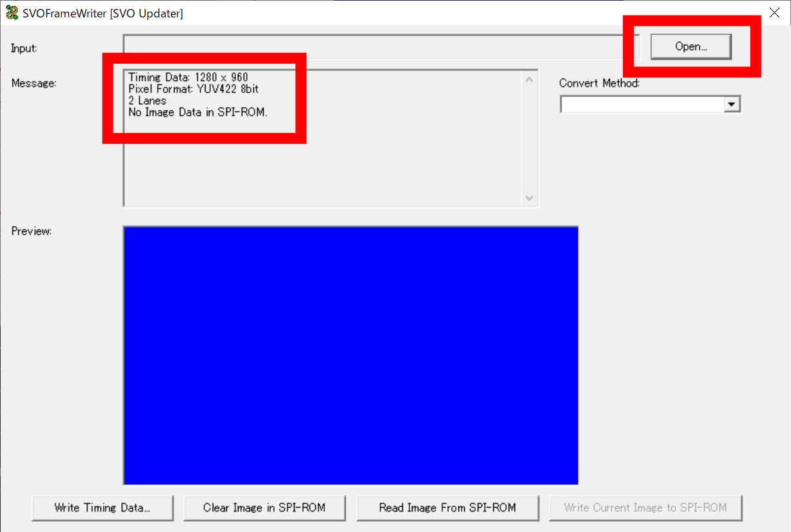Expand the Convert Method dropdown
This screenshot has width=791, height=532.
732,104
